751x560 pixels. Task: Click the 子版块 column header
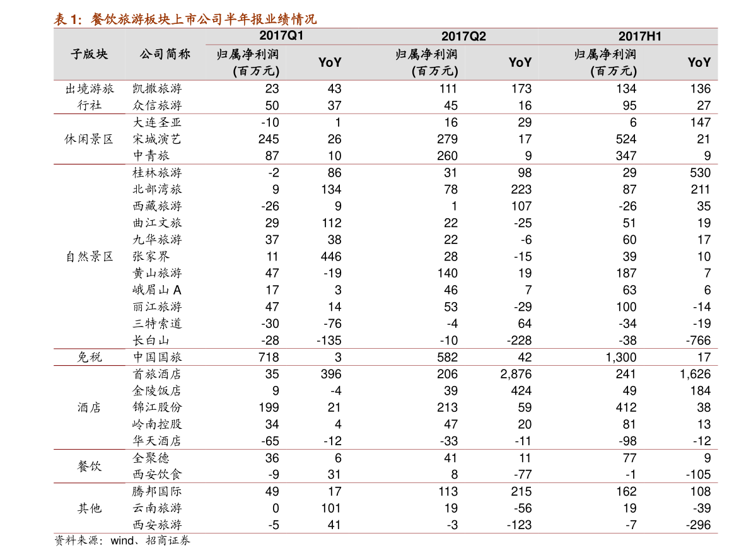pos(89,54)
